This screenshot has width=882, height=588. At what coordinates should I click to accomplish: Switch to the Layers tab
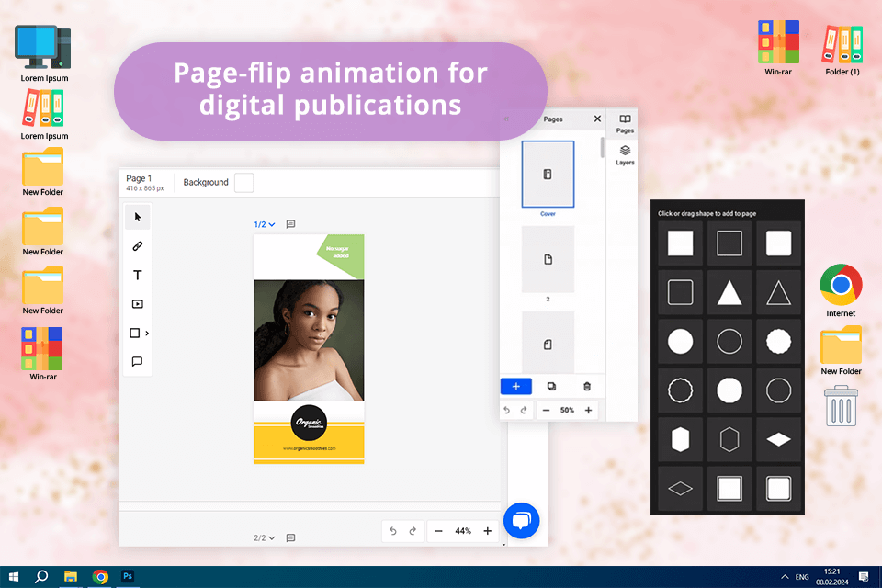625,155
